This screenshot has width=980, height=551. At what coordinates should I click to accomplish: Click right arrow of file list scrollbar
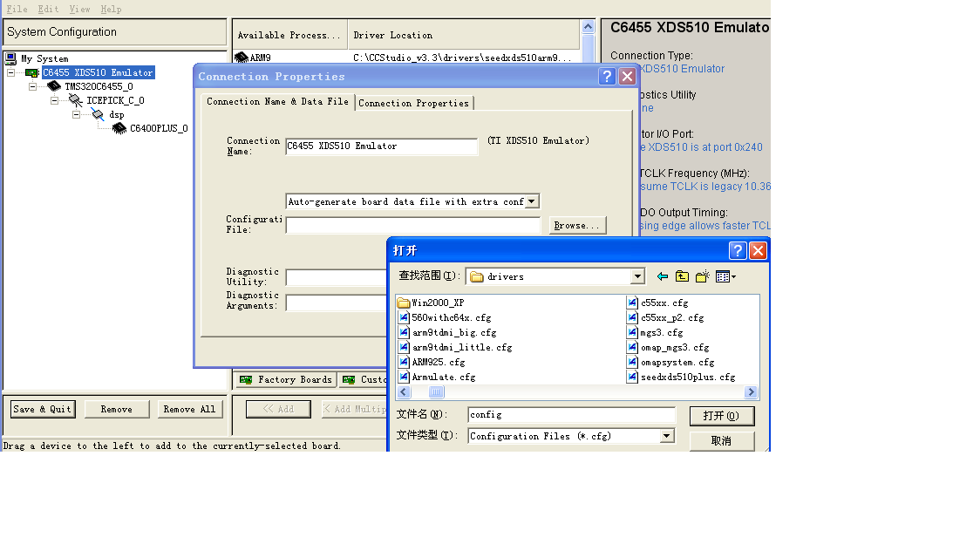click(752, 392)
